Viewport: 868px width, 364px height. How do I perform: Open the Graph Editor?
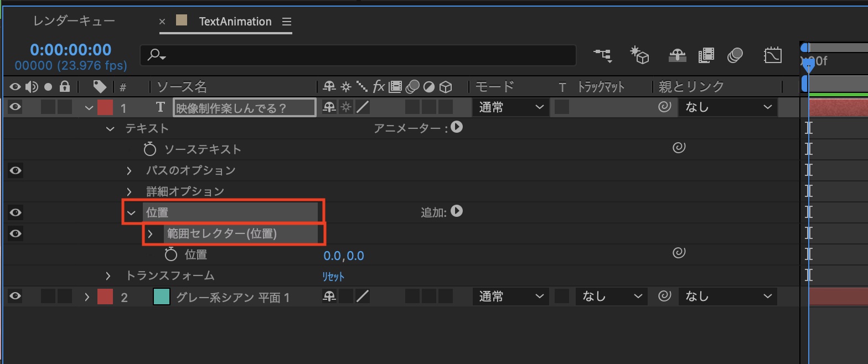(x=773, y=55)
